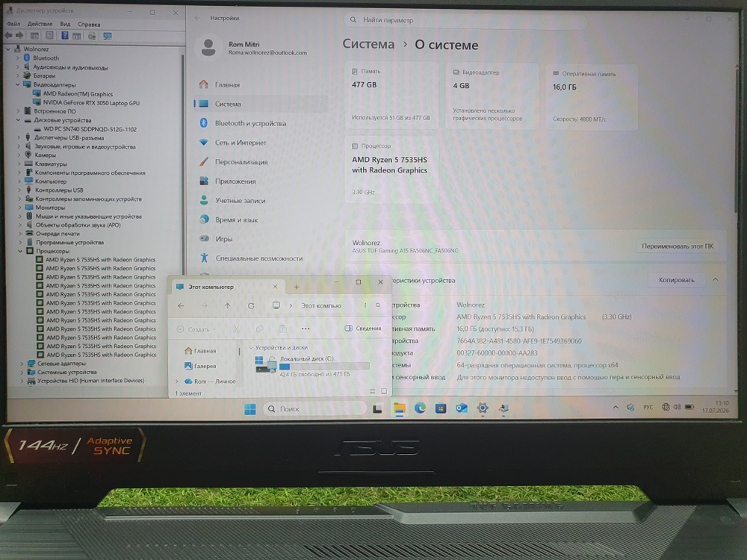The width and height of the screenshot is (747, 560).
Task: Click the Найти параметр search field
Action: pos(465,20)
